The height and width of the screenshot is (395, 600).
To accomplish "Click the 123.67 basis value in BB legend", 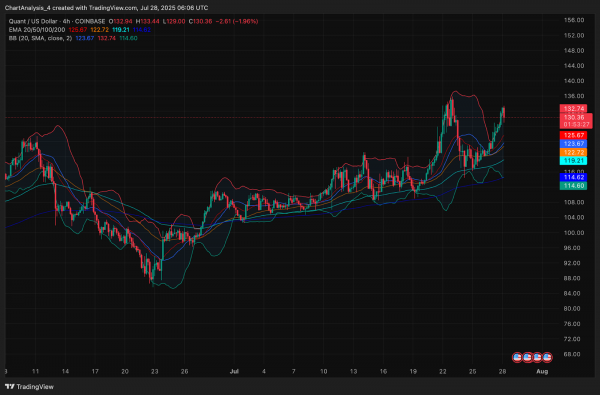I will (85, 38).
